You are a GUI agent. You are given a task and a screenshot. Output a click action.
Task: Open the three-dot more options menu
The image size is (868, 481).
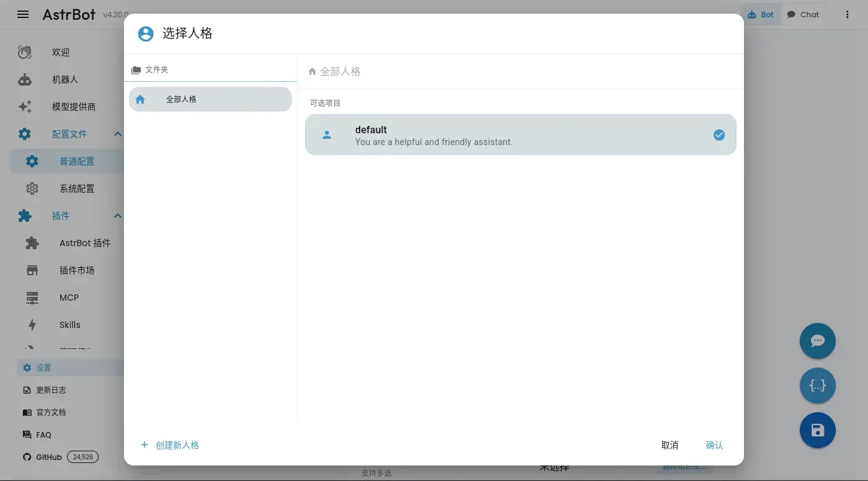[x=847, y=15]
